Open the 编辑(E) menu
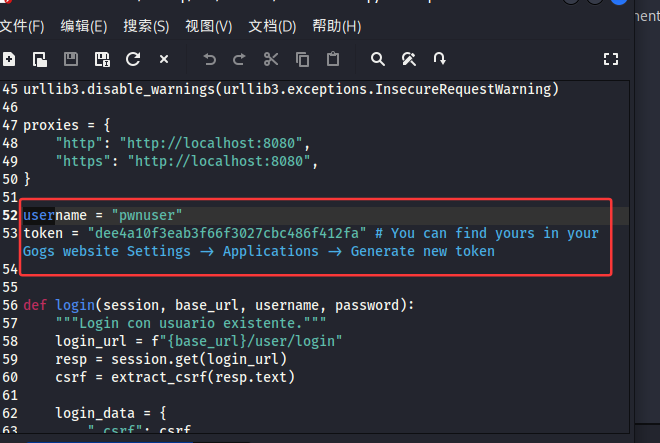This screenshot has height=443, width=660. click(84, 26)
